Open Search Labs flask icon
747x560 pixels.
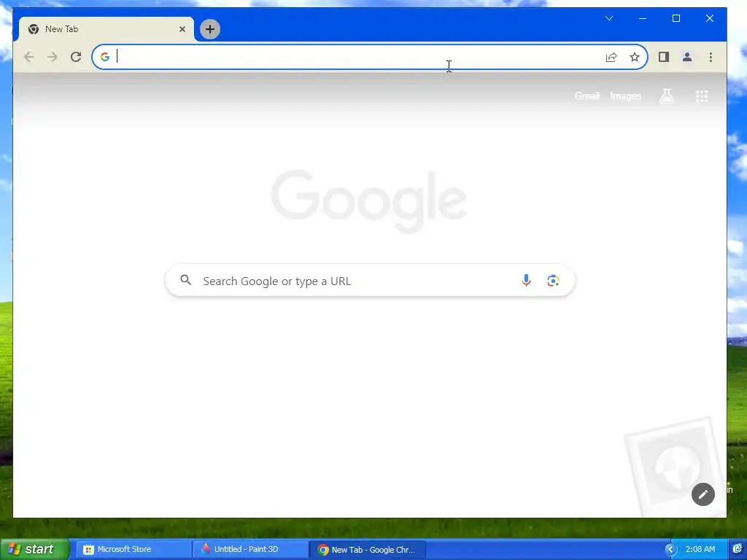[x=667, y=96]
